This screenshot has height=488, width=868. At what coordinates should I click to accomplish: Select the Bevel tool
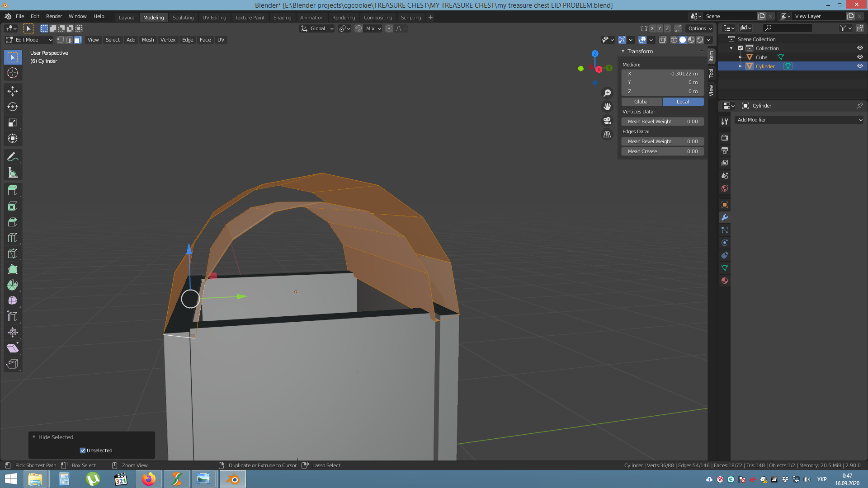click(x=13, y=222)
